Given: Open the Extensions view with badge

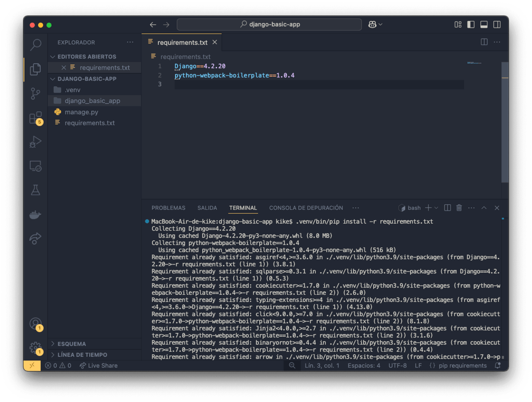Looking at the screenshot, I should 35,118.
